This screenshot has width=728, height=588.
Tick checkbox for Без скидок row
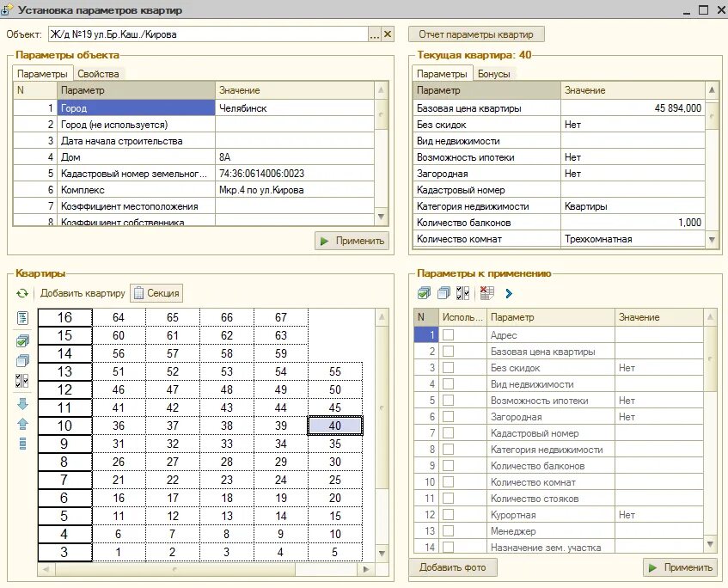[449, 368]
